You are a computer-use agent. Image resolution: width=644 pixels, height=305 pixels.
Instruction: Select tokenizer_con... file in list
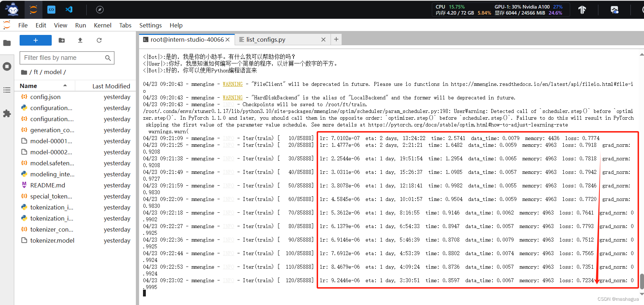76,229
